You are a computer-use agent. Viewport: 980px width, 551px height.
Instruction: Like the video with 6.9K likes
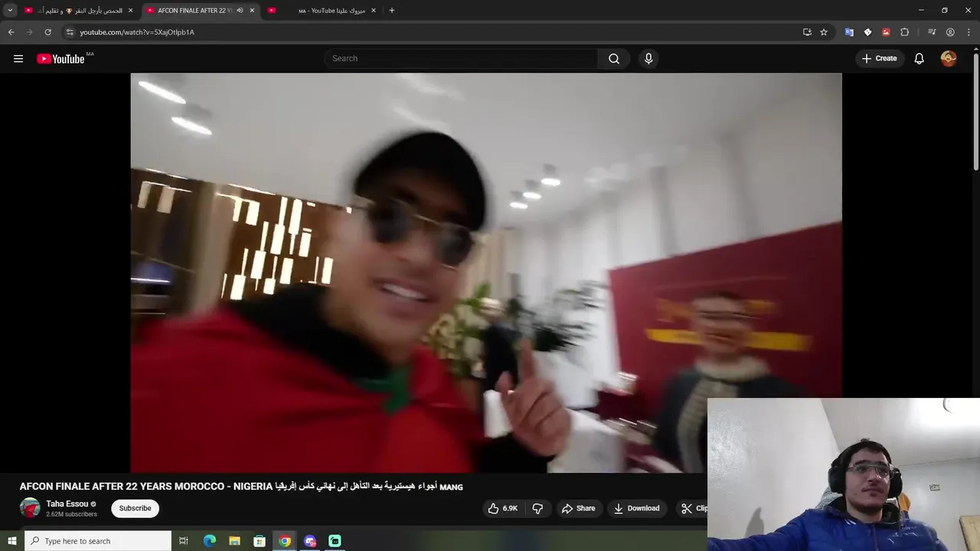tap(503, 508)
